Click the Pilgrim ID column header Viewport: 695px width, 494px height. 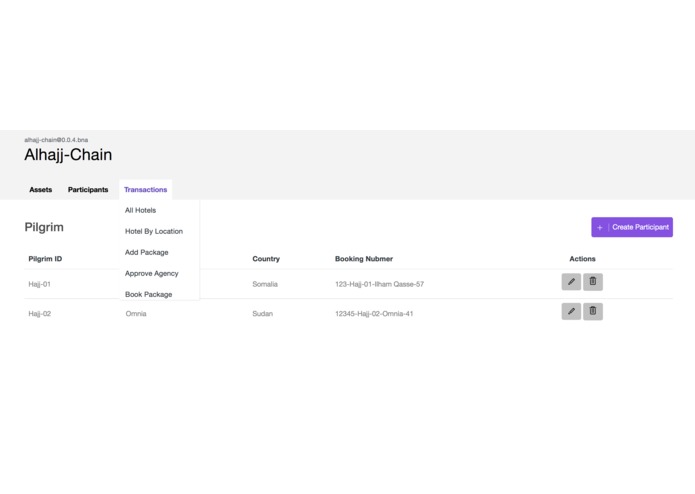45,259
